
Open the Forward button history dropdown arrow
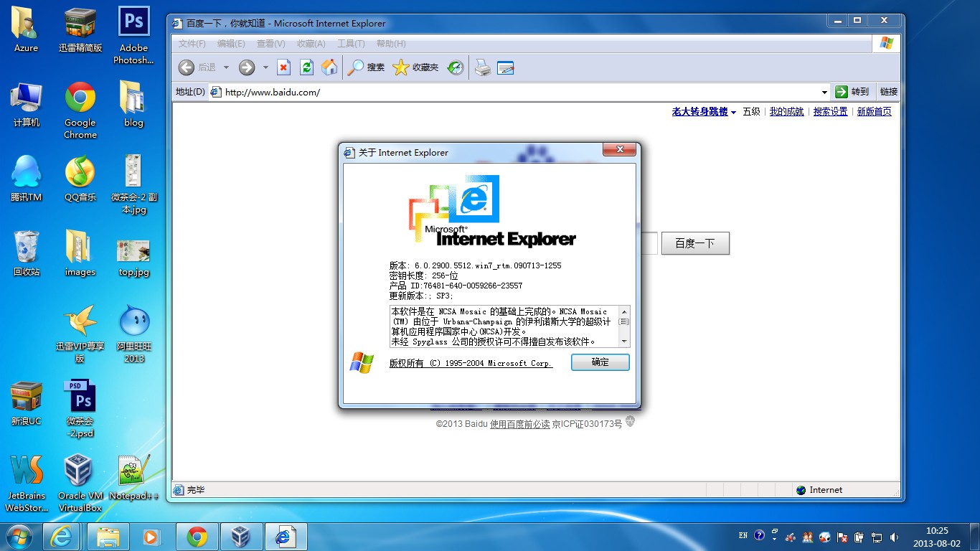pos(265,67)
